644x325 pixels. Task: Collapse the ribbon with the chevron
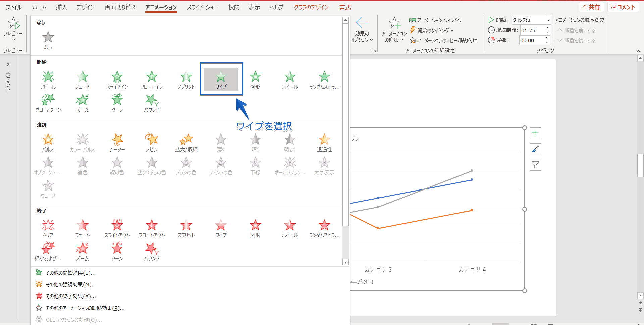(638, 51)
